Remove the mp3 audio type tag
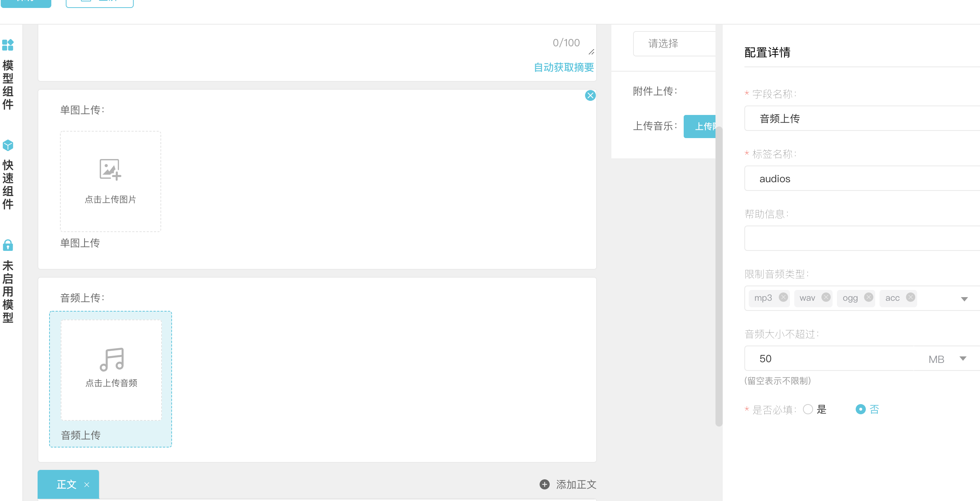 pyautogui.click(x=783, y=297)
